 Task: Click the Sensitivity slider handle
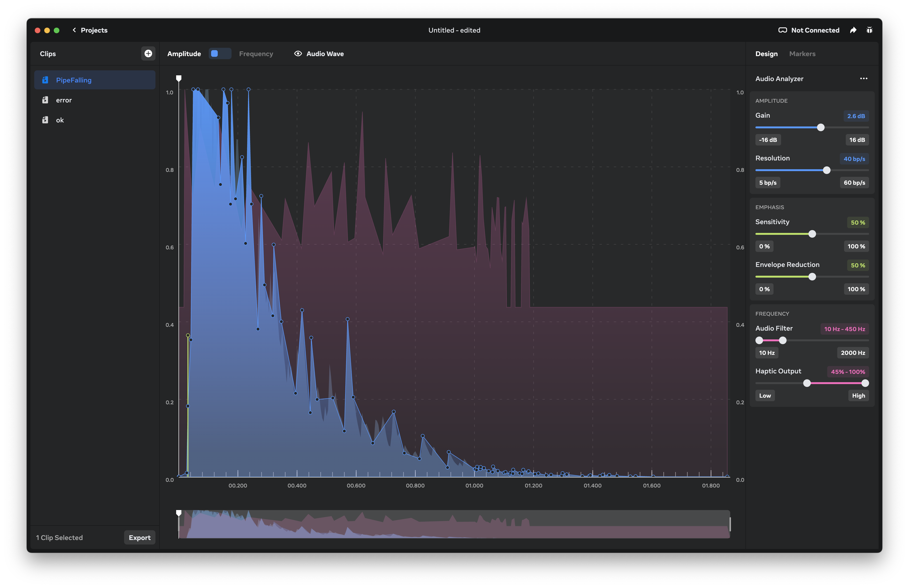click(812, 234)
